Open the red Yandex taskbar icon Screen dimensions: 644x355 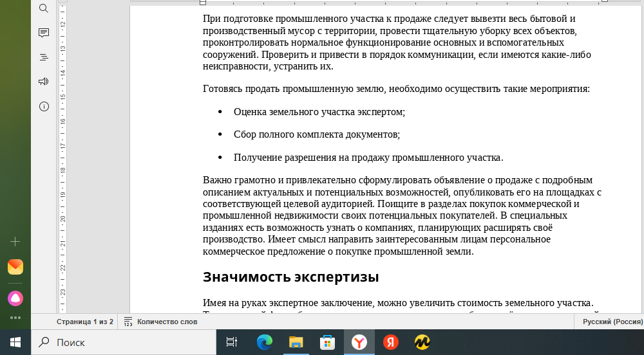pyautogui.click(x=391, y=342)
